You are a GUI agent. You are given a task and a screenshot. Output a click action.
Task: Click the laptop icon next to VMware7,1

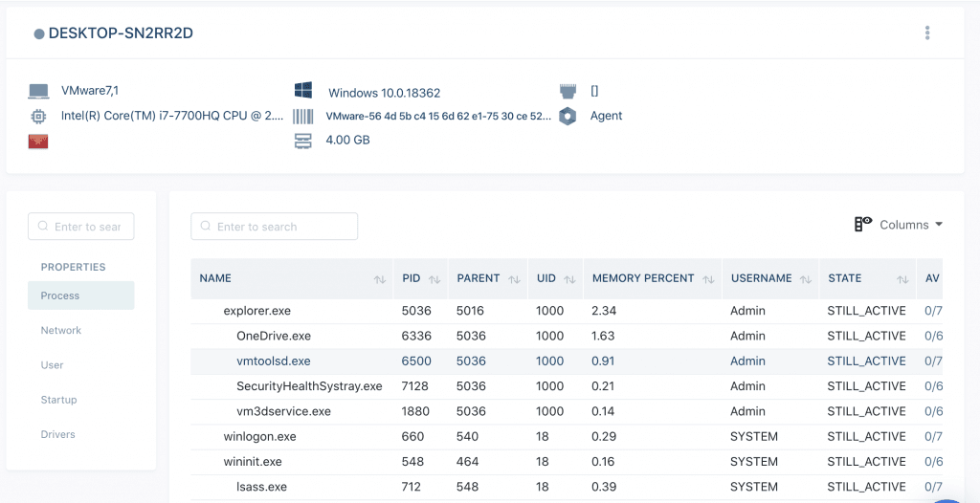tap(38, 91)
